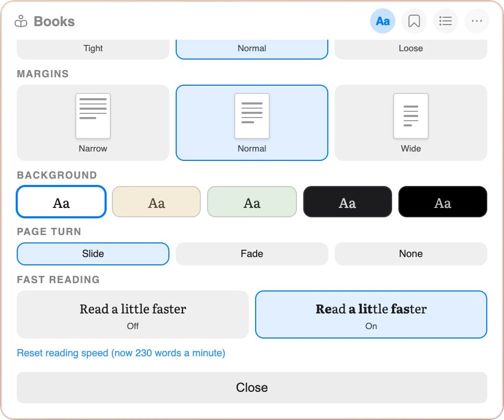Pick the white background swatch
Viewport: 504px width, 420px height.
tap(61, 202)
